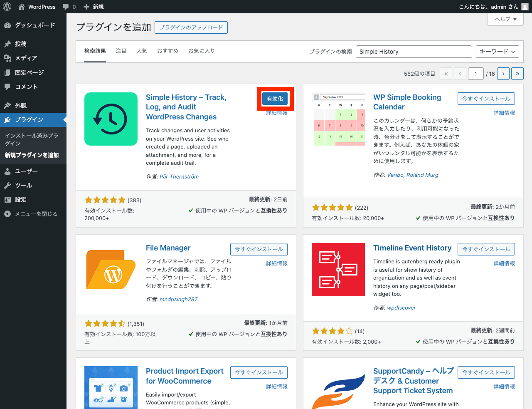The image size is (532, 409).
Task: Open 詳細情報 for SupportCandy
Action: 504,387
